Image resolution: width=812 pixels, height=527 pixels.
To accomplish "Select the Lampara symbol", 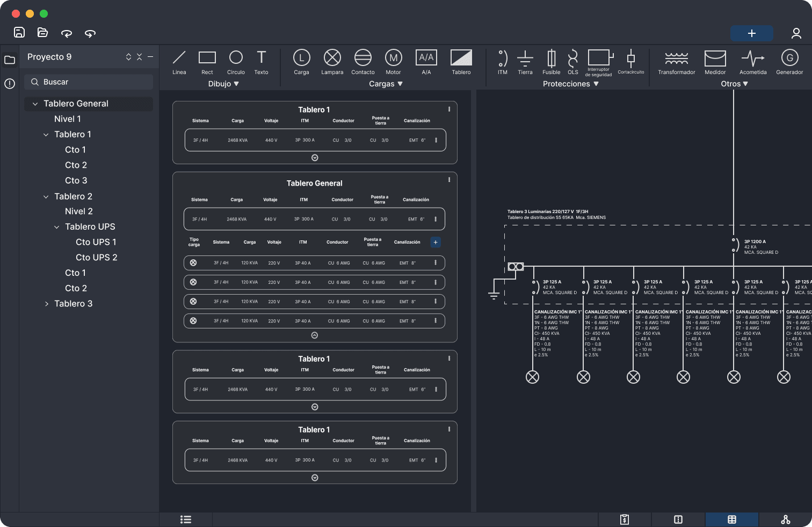I will [332, 62].
